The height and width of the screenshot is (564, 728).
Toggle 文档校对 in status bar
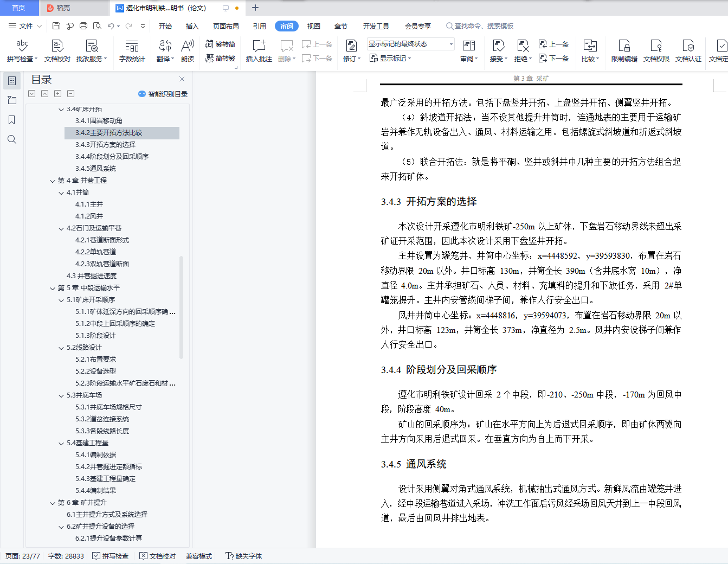[158, 556]
